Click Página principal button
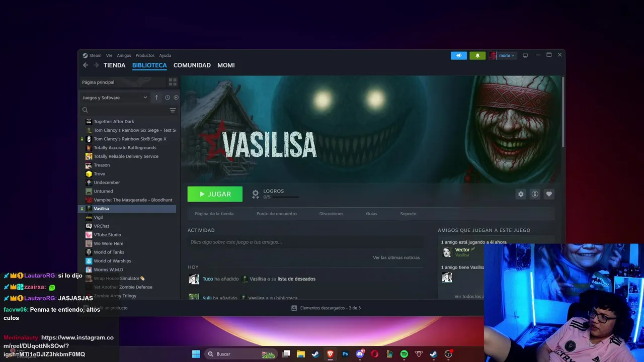Viewport: 644px width, 362px height. point(123,82)
